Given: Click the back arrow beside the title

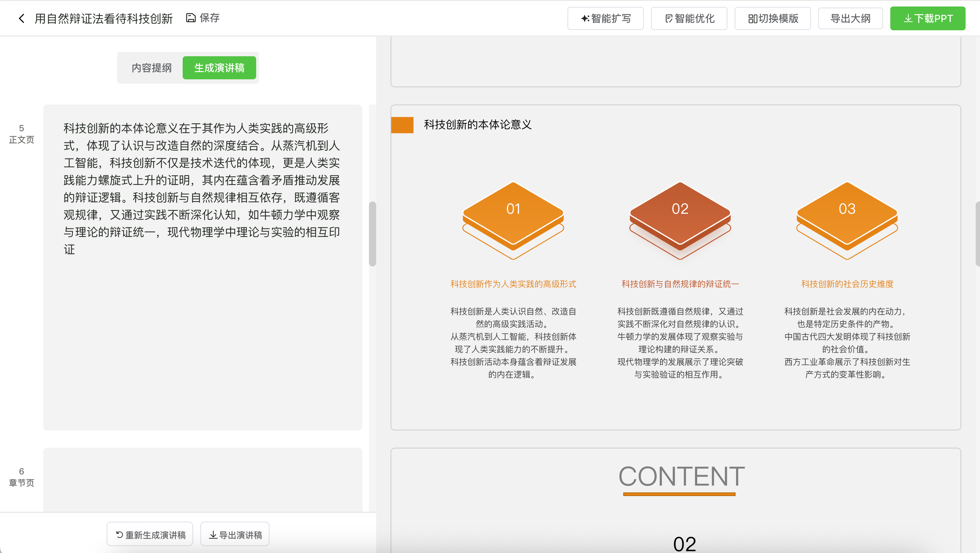Looking at the screenshot, I should tap(21, 18).
